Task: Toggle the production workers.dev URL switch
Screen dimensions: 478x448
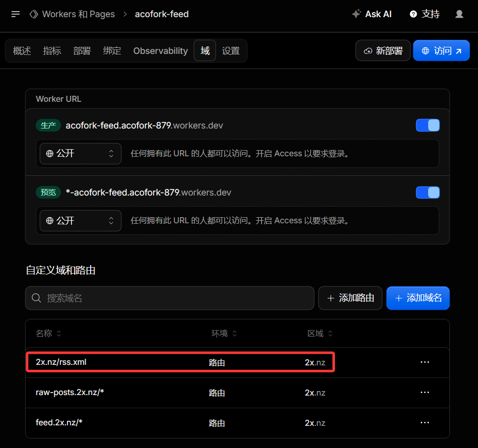Action: coord(428,125)
